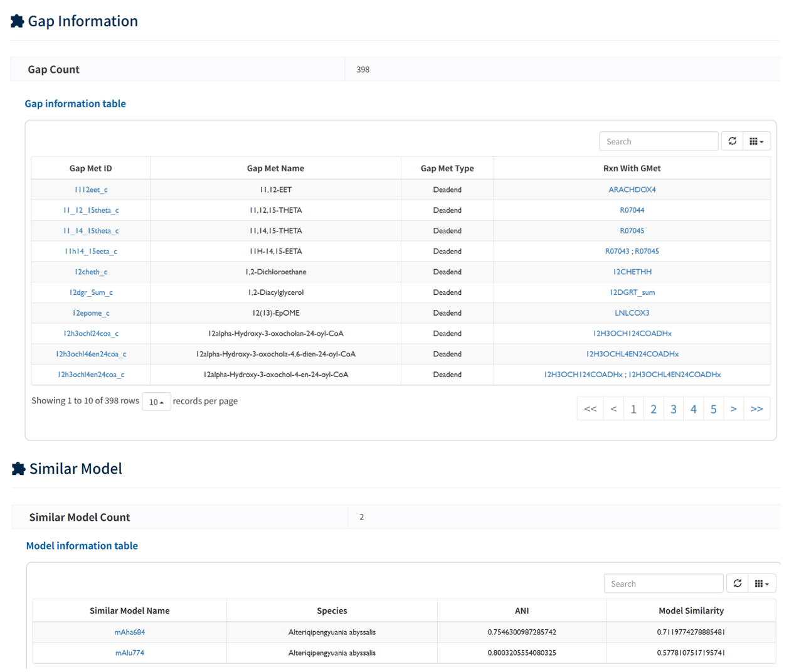
Task: Sort models by ANI column header
Action: [x=521, y=611]
